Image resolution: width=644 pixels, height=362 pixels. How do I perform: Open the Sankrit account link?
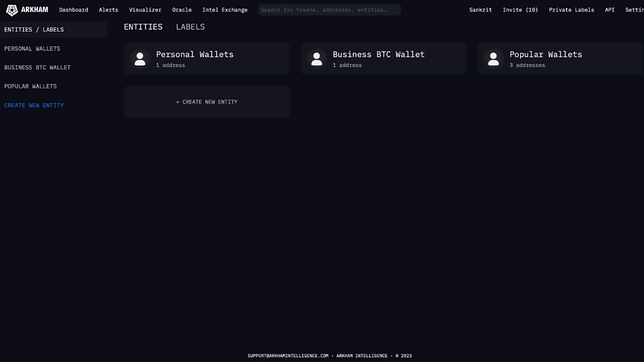pos(480,10)
